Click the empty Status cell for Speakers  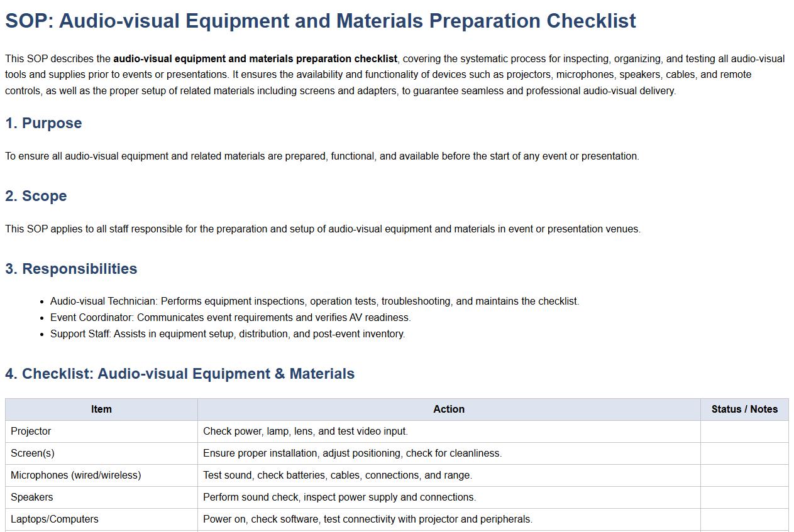coord(744,497)
